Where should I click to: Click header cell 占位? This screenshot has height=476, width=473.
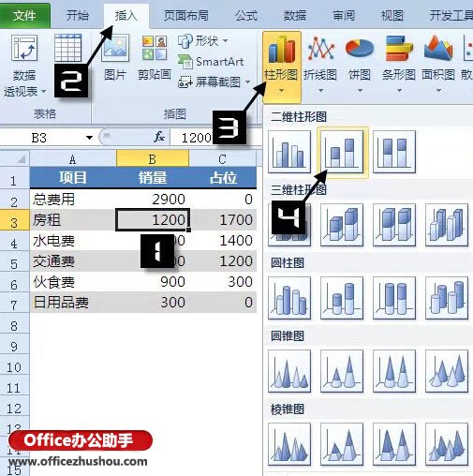coord(223,178)
